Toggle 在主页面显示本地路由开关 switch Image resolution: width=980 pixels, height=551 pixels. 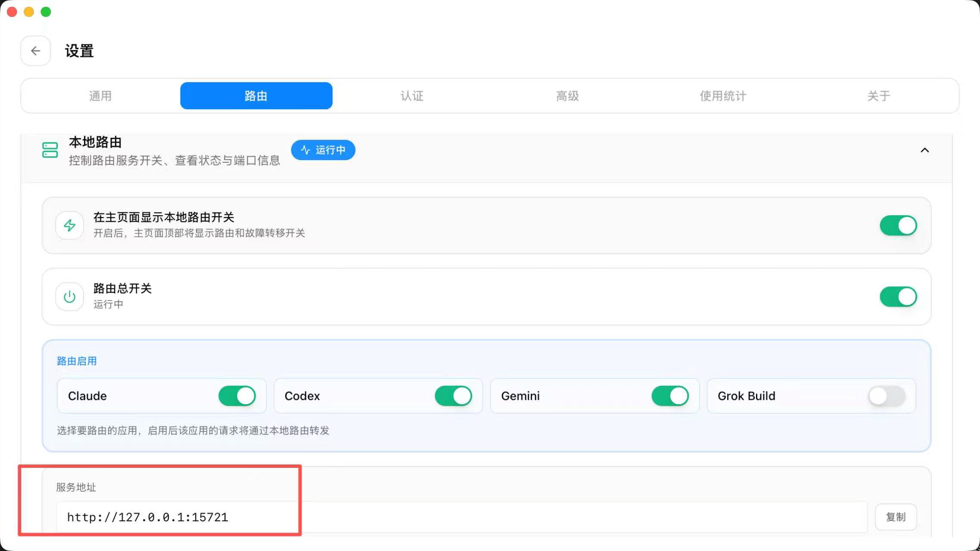[898, 225]
